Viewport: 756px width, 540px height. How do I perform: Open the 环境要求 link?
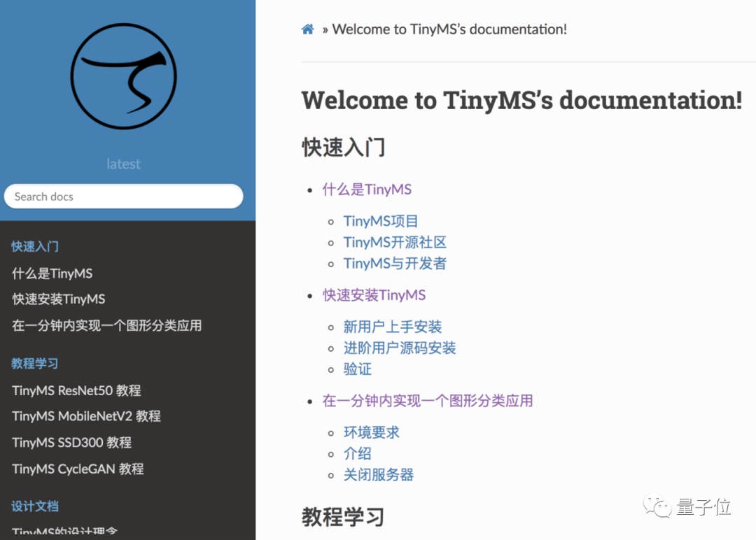pyautogui.click(x=371, y=432)
